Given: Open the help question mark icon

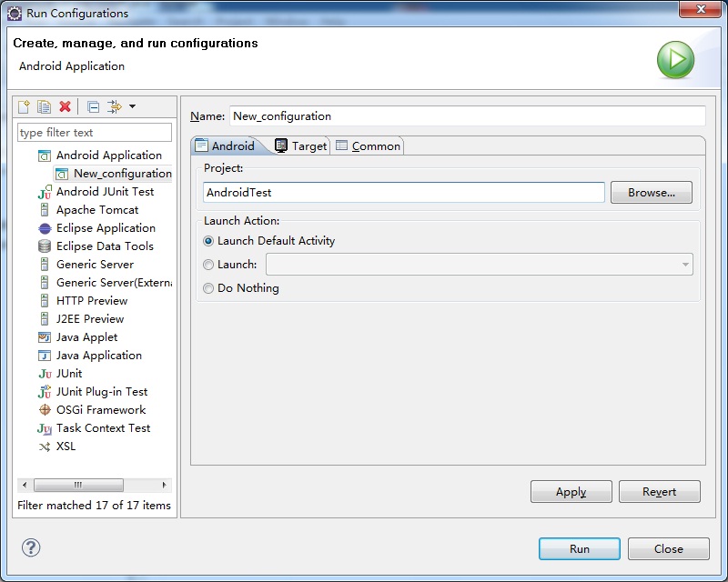Looking at the screenshot, I should coord(31,547).
